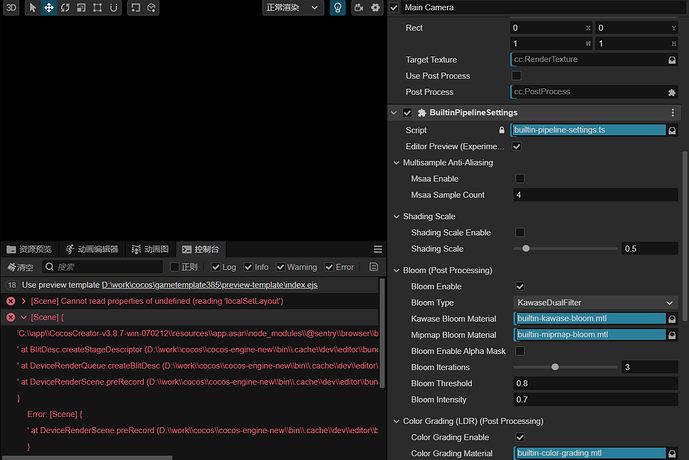Image resolution: width=689 pixels, height=460 pixels.
Task: Click the Kawase Bloom Material picker icon
Action: pos(672,319)
